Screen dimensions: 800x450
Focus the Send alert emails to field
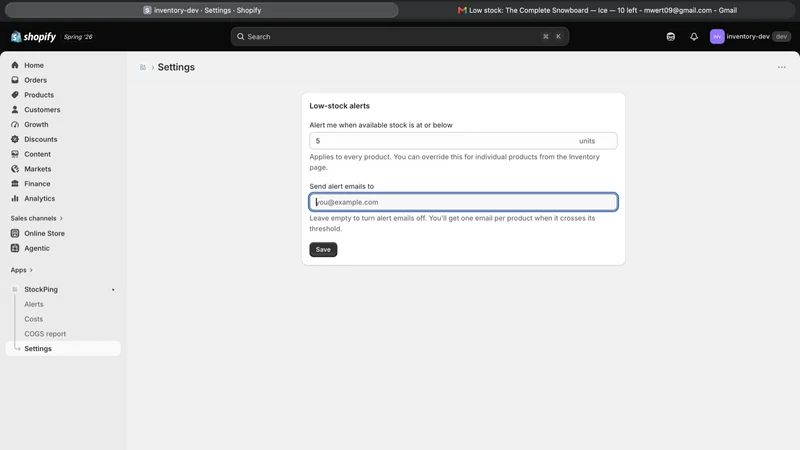(463, 202)
